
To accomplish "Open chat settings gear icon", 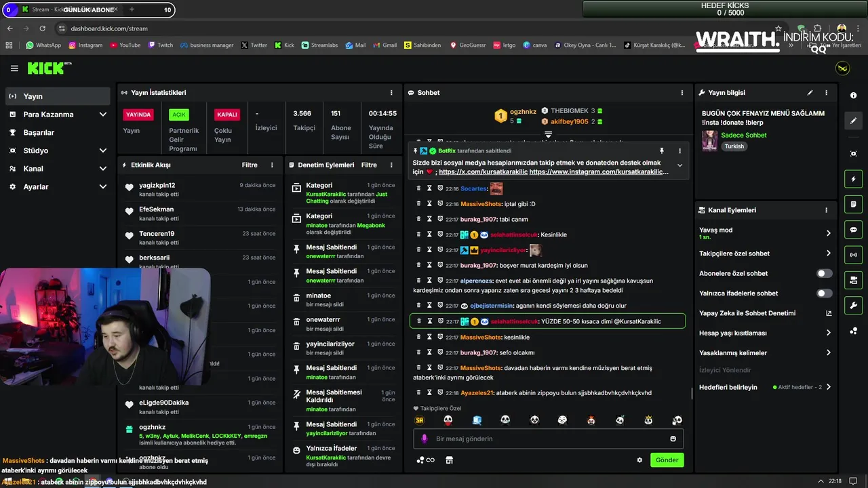I will [x=639, y=460].
